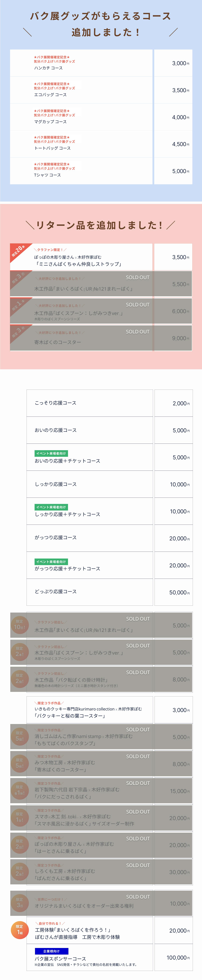Screen dimensions: 202x980
Task: Click the blue 企業様向け tag
Action: [51, 951]
